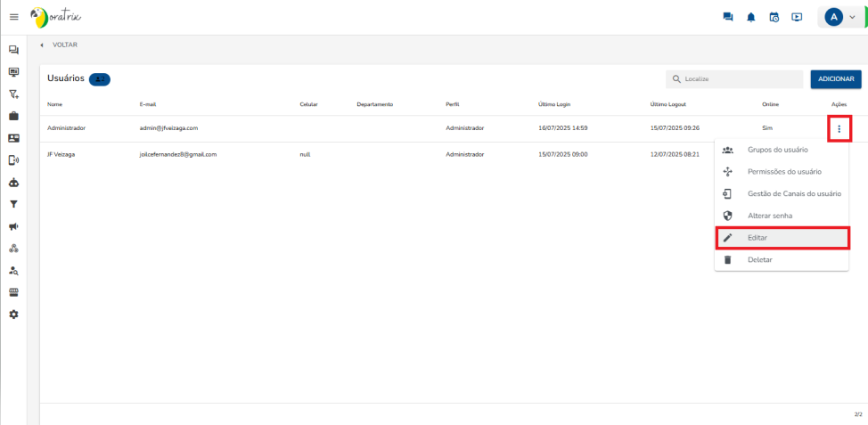Click the chatbot robot icon in sidebar

[x=13, y=183]
